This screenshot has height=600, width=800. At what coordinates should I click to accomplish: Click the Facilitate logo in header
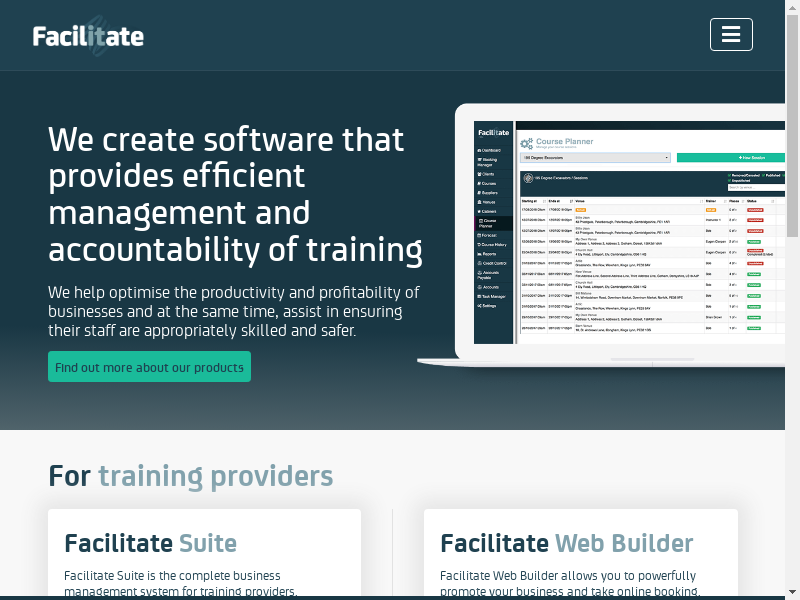[88, 36]
